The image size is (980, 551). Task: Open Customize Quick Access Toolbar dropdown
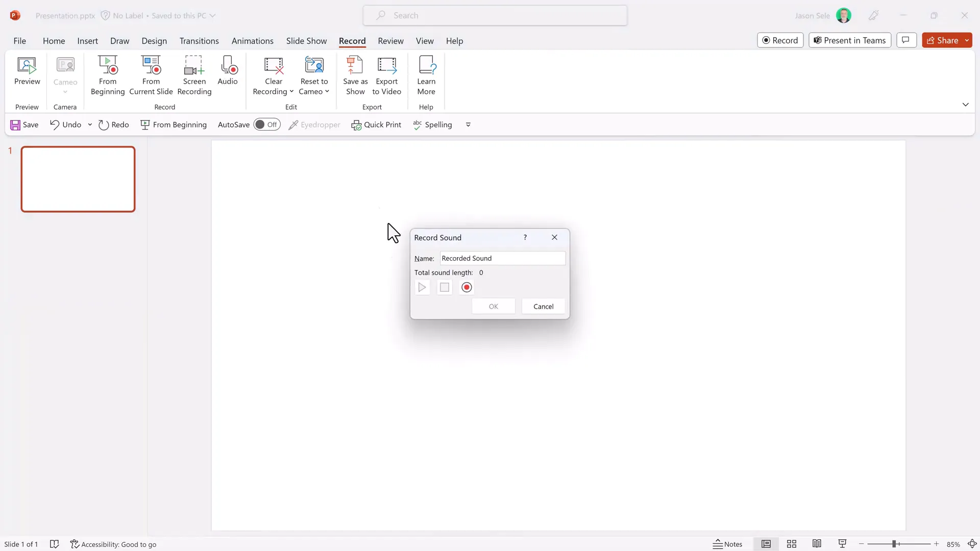[x=468, y=125]
